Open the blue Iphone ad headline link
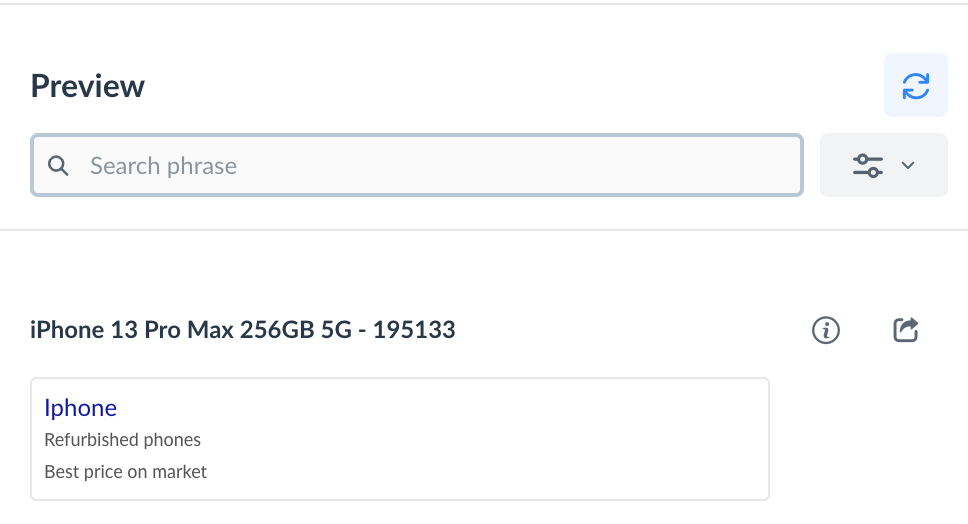This screenshot has width=968, height=524. 81,408
